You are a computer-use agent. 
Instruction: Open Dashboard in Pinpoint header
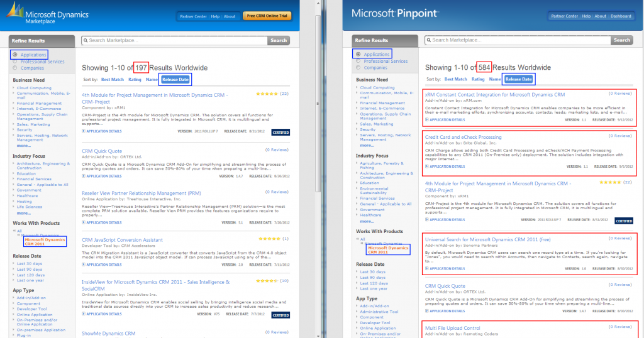coord(621,16)
